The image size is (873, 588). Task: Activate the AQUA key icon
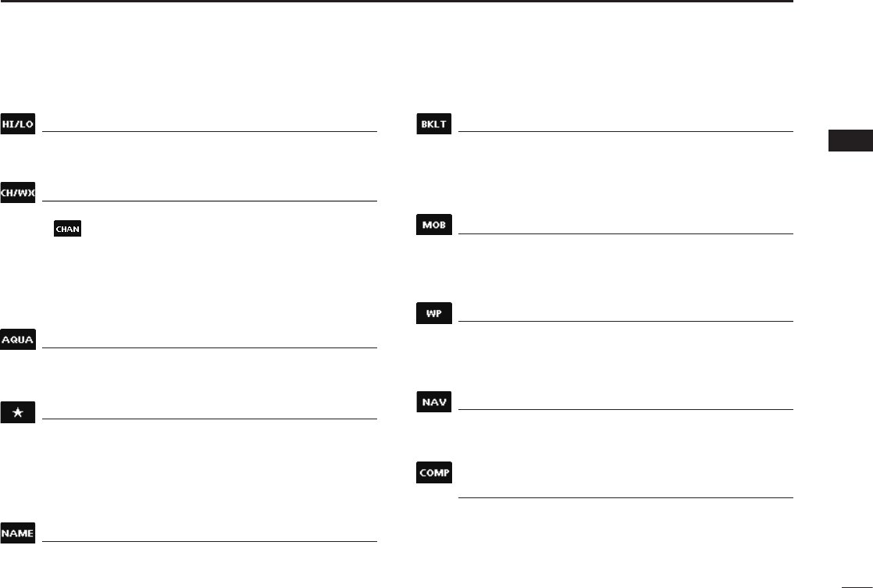pos(18,340)
